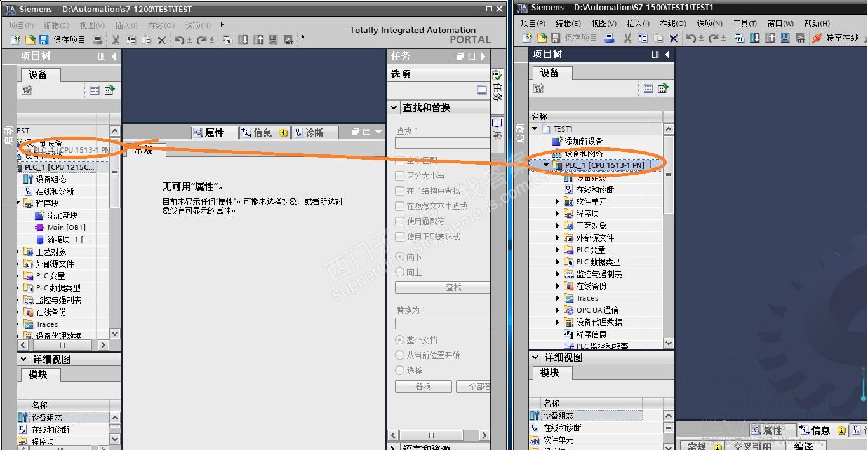Click rightmost icon under 设备 tab in S7-1500 window
The width and height of the screenshot is (868, 450).
(x=663, y=88)
